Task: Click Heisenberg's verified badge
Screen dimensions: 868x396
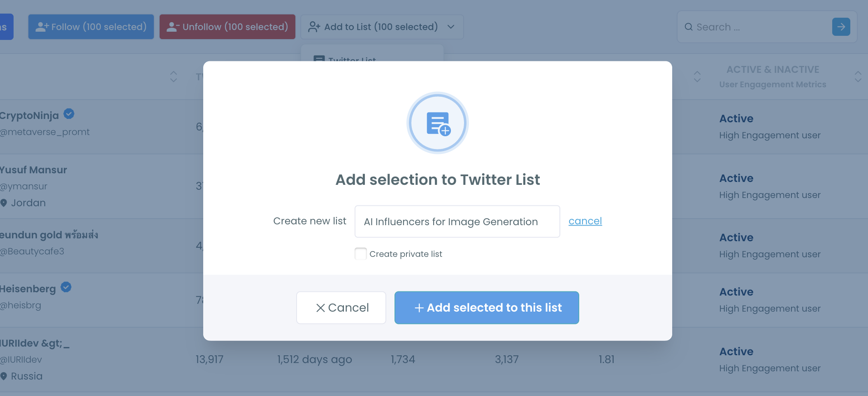Action: (66, 287)
